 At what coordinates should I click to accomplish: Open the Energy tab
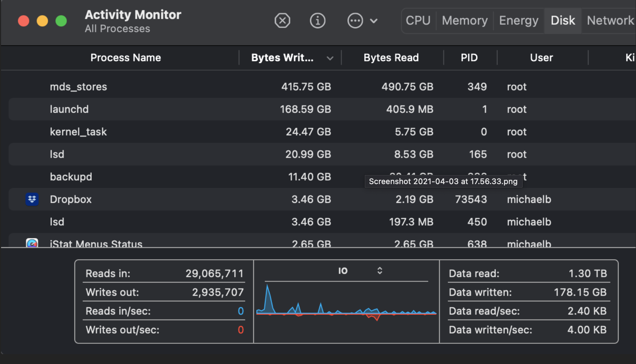(518, 21)
